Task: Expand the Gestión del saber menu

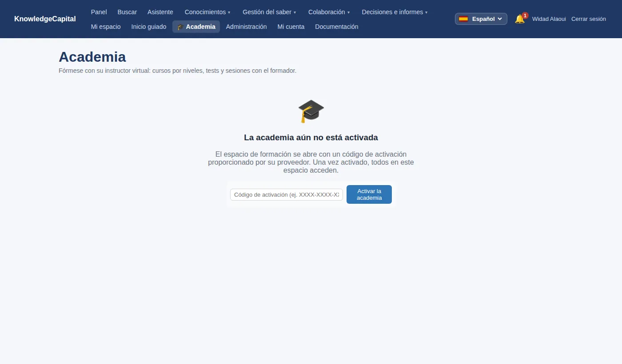Action: point(269,12)
